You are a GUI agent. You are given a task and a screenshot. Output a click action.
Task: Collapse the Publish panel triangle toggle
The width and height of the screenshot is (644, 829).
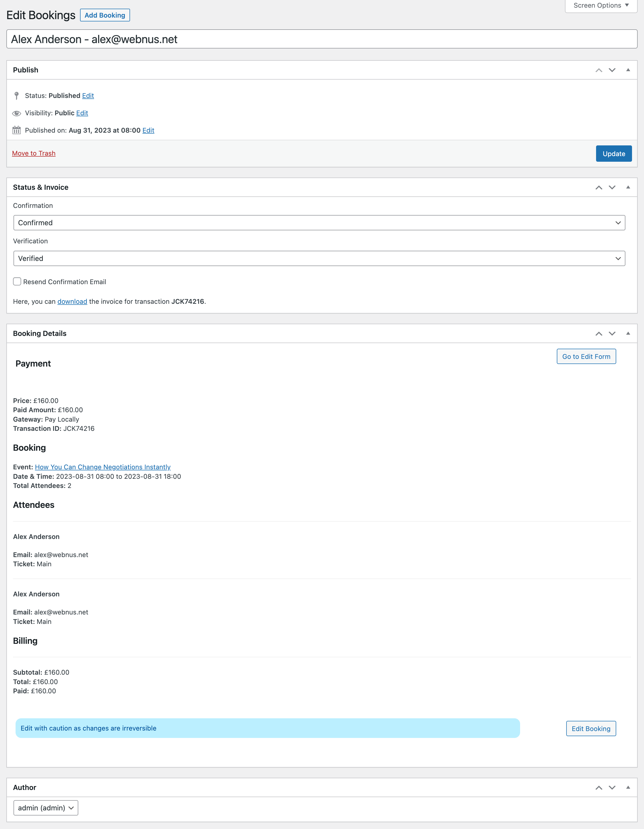(x=628, y=70)
